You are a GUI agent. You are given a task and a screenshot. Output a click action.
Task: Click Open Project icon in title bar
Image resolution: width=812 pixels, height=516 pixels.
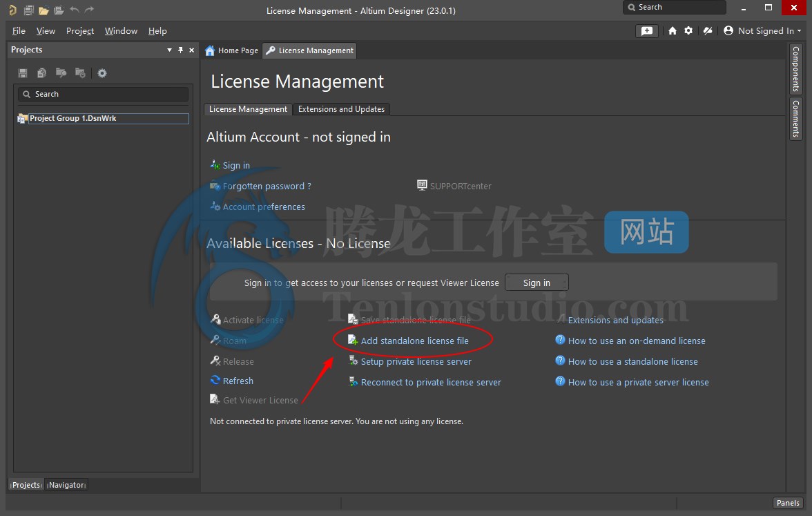point(59,10)
